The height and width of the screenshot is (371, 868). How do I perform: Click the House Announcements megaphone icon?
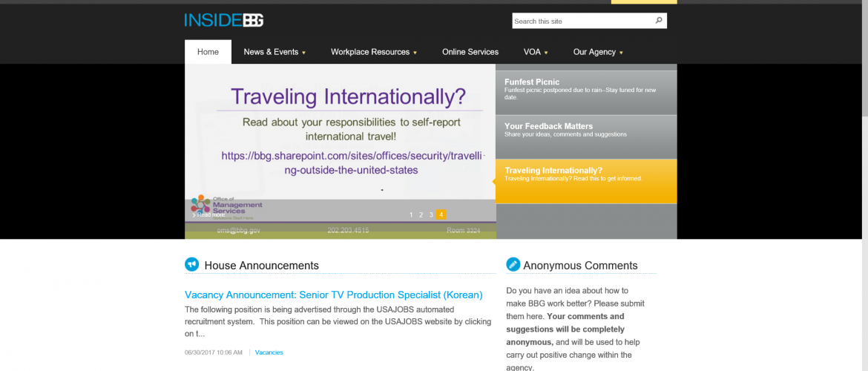(191, 265)
